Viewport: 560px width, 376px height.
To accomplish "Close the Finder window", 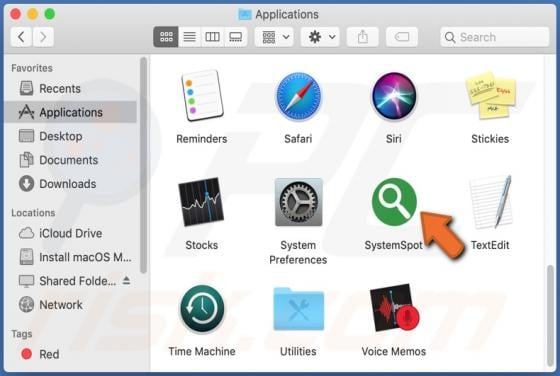I will pos(15,14).
